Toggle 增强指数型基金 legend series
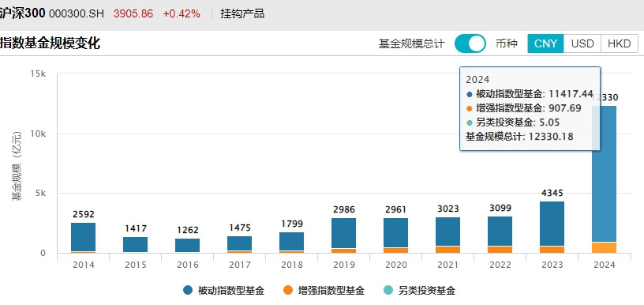 pyautogui.click(x=324, y=291)
